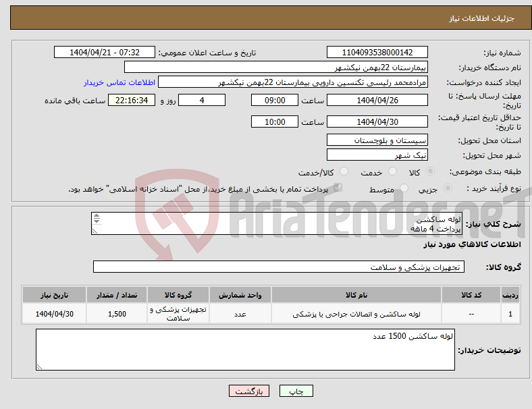Click the goods group field تجهیزات پزشکی و سلامت

[x=279, y=267]
